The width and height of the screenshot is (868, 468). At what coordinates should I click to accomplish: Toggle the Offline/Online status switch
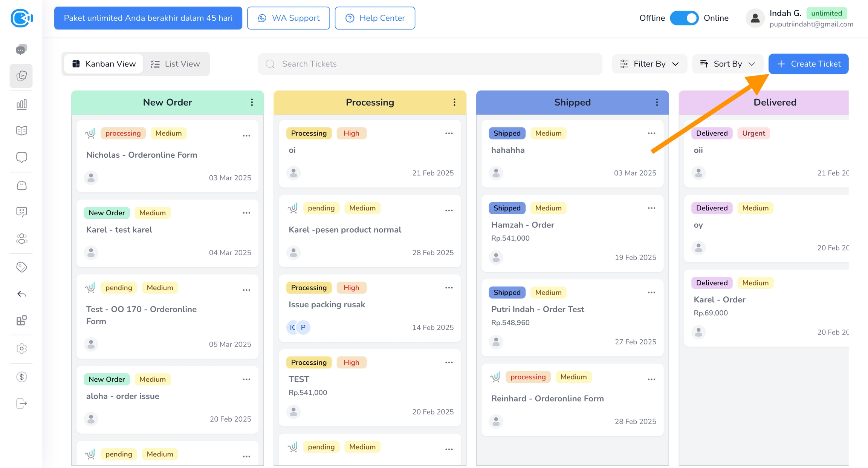point(684,18)
